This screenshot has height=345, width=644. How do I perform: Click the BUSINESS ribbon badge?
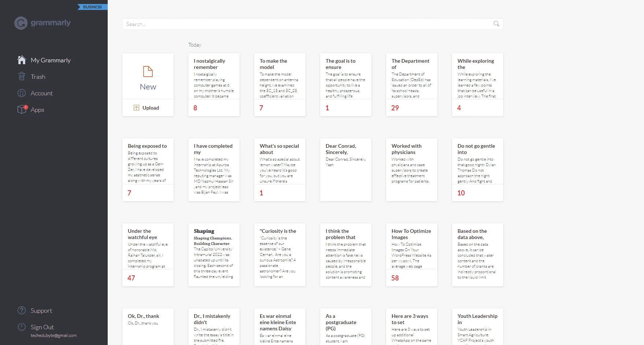coord(92,7)
